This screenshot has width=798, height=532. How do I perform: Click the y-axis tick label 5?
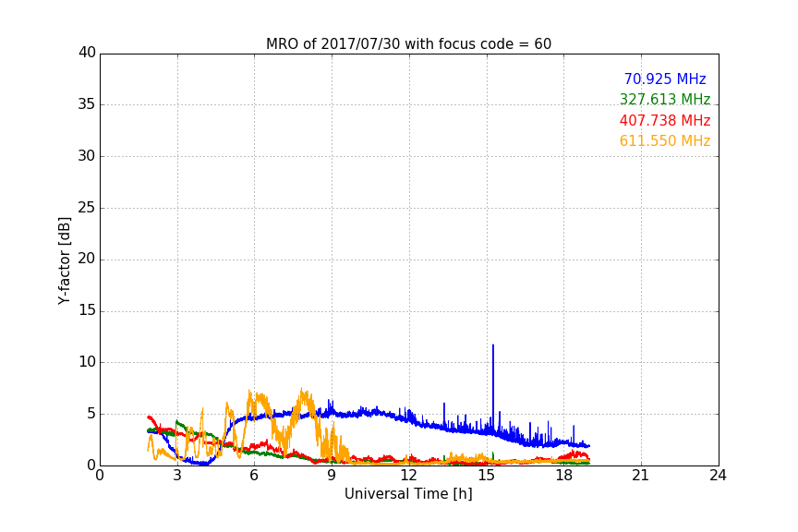91,414
